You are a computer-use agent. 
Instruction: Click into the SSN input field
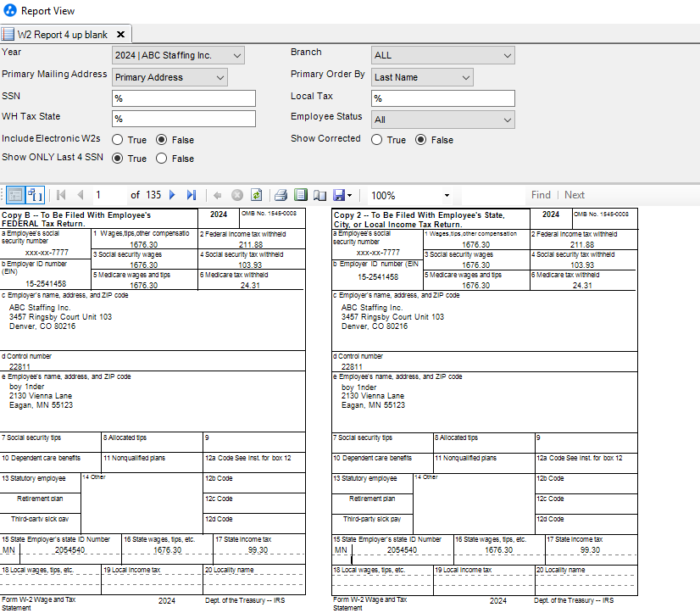[x=184, y=98]
